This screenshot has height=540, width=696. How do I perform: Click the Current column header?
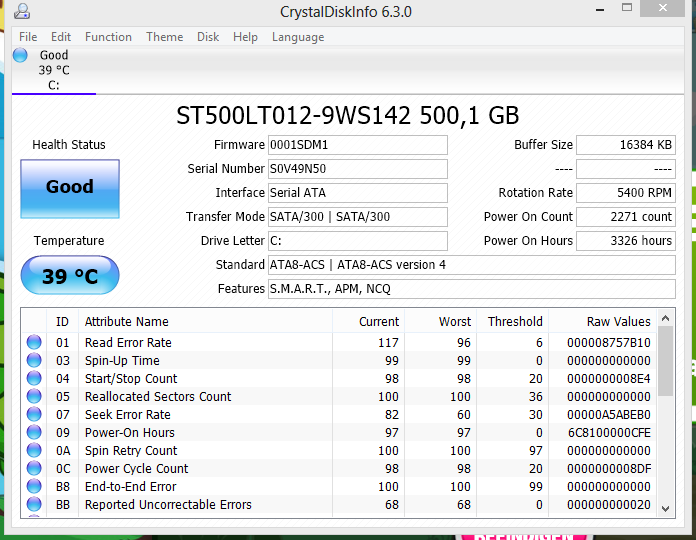point(368,322)
